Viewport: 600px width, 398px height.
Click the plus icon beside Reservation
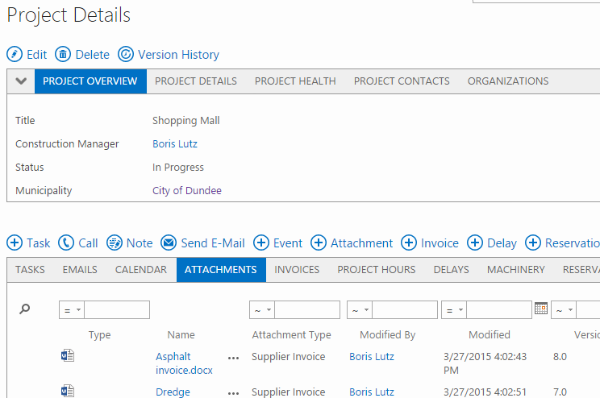tap(533, 243)
